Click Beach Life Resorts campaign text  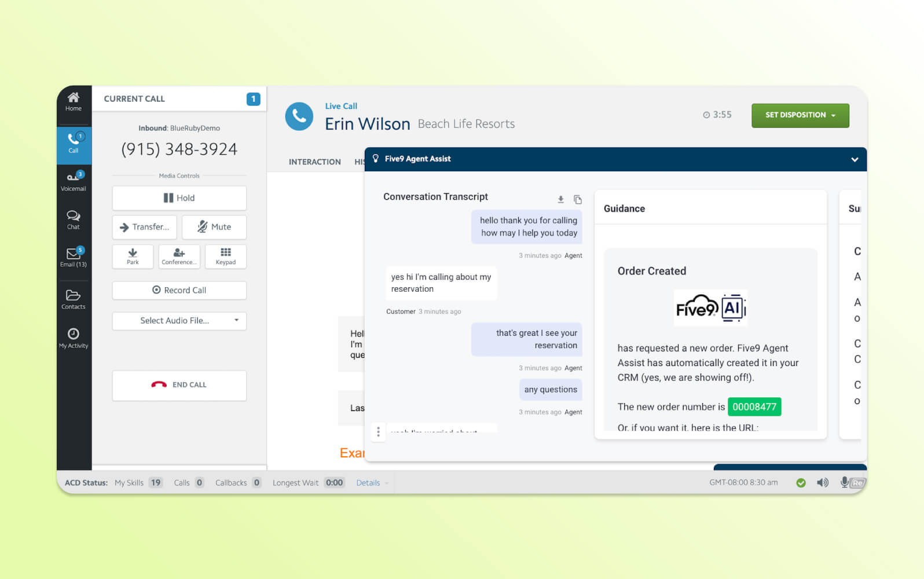(466, 124)
